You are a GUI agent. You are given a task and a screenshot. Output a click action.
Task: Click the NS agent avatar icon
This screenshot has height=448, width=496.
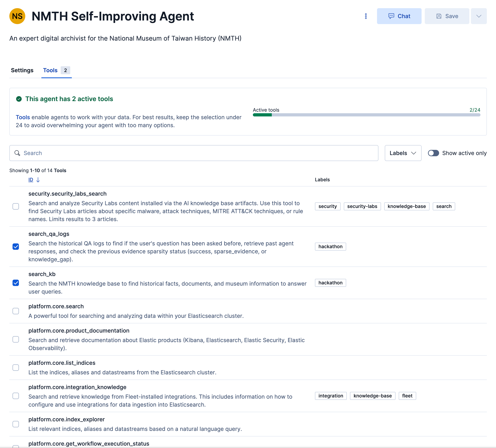(17, 16)
